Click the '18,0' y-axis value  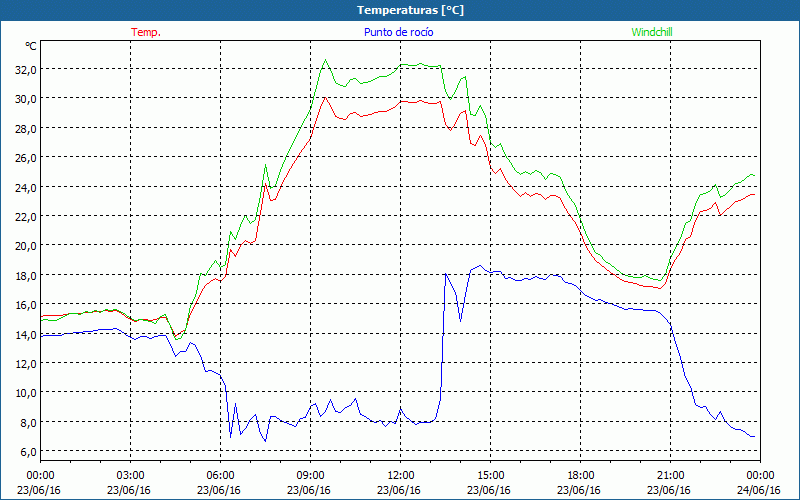point(26,276)
